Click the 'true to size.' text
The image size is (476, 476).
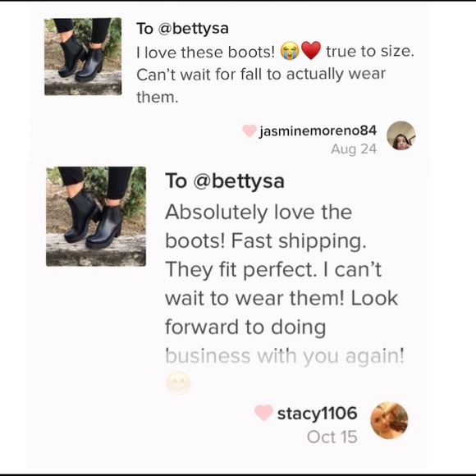tap(370, 51)
